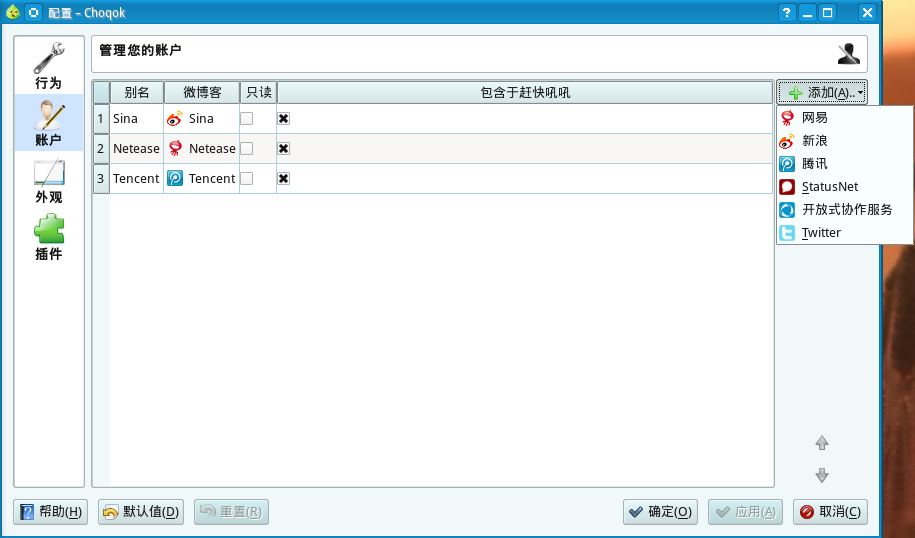Click the 包含于赶快吼吼 column header
The width and height of the screenshot is (915, 538).
[x=525, y=92]
